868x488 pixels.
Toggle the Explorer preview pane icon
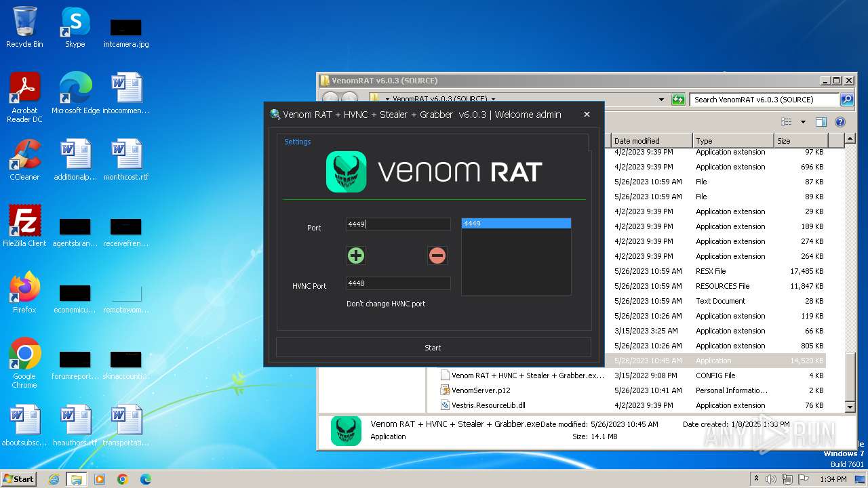(821, 122)
